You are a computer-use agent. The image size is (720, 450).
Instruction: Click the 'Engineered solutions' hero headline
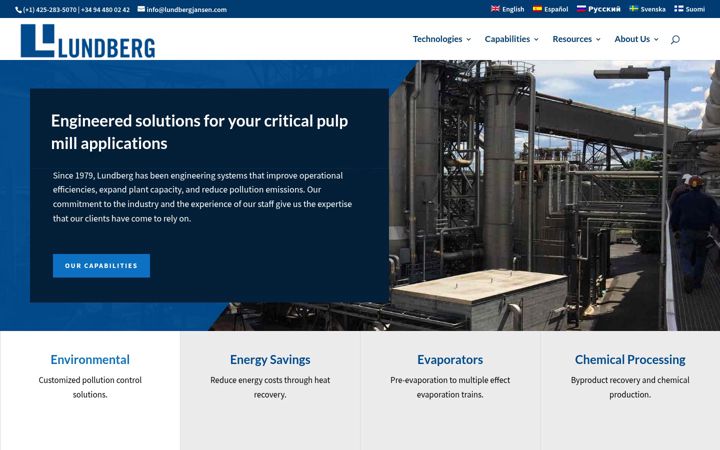point(199,132)
